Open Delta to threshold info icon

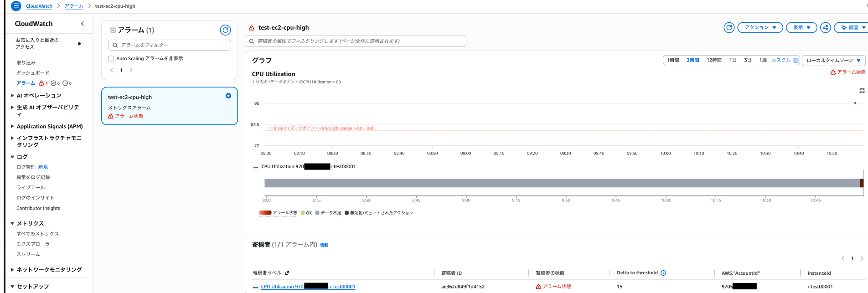click(663, 273)
